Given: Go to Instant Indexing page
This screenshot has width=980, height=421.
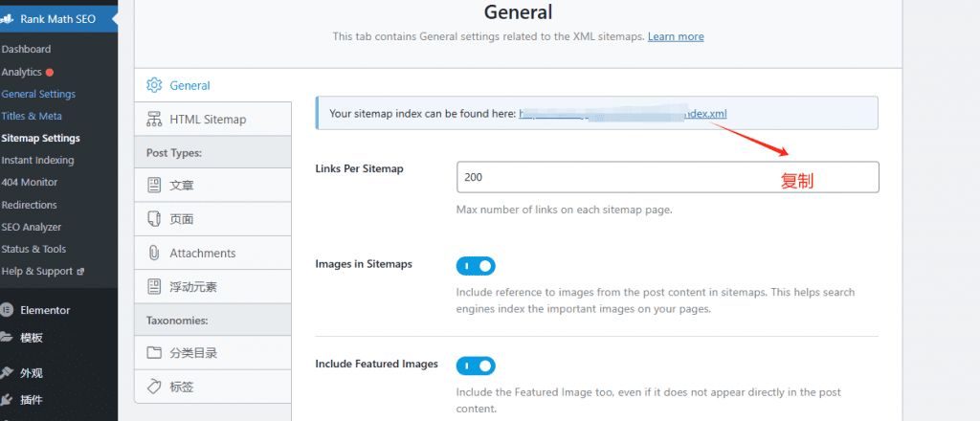Looking at the screenshot, I should pos(37,160).
